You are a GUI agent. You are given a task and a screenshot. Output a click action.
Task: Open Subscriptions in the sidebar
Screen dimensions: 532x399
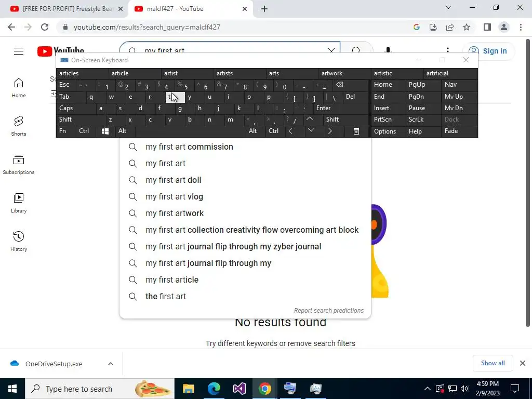click(19, 165)
